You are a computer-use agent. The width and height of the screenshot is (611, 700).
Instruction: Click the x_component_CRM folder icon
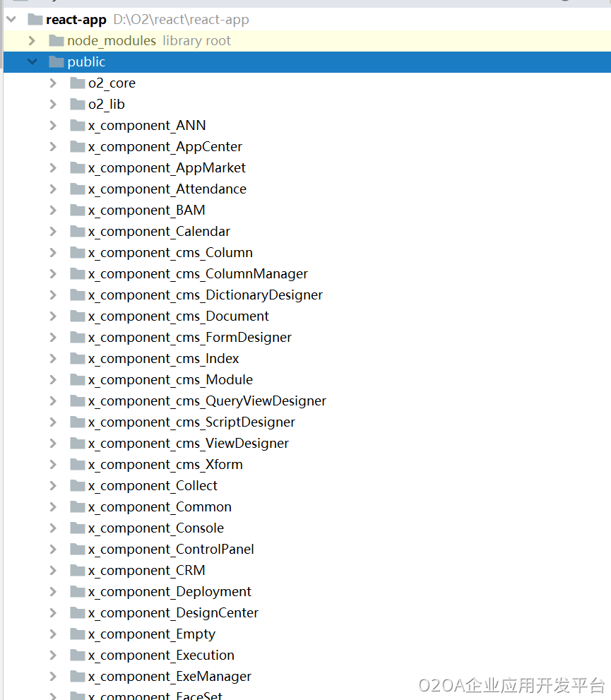pyautogui.click(x=77, y=571)
